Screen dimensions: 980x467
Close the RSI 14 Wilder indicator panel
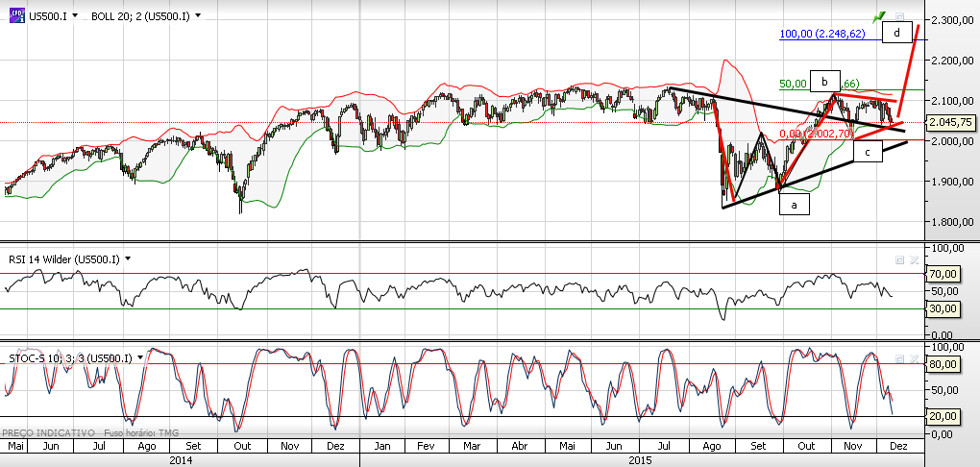(913, 259)
